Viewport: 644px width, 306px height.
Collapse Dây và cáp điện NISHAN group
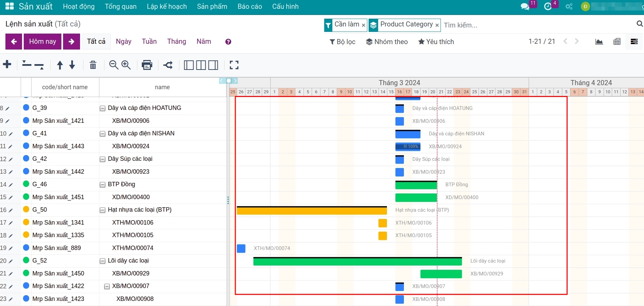[102, 134]
